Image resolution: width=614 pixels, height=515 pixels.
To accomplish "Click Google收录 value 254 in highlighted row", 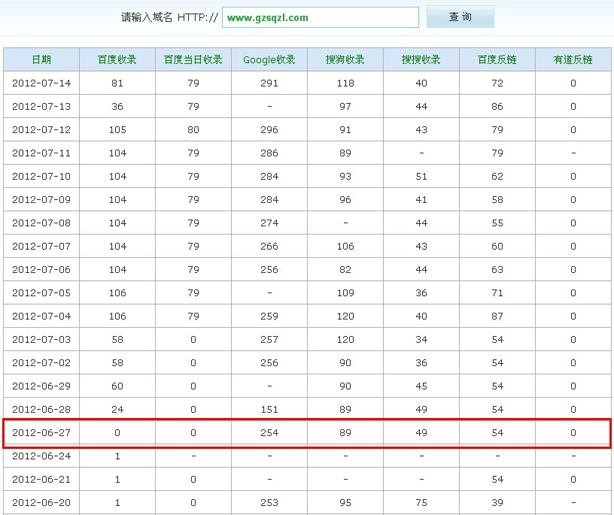I will point(269,433).
